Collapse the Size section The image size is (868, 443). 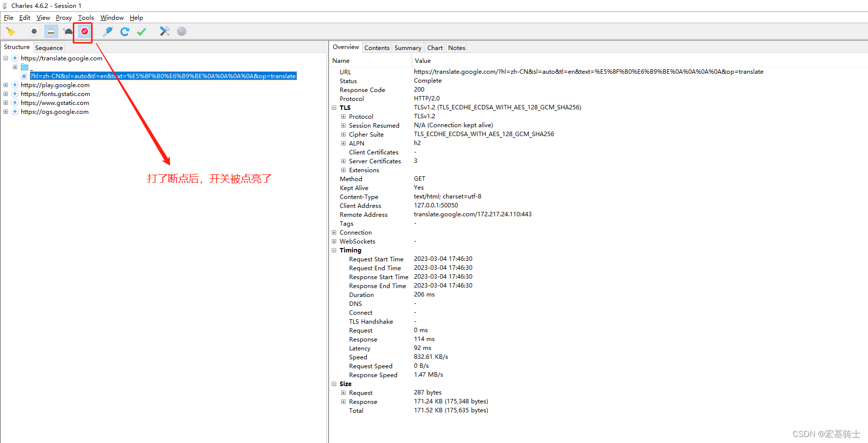[334, 384]
